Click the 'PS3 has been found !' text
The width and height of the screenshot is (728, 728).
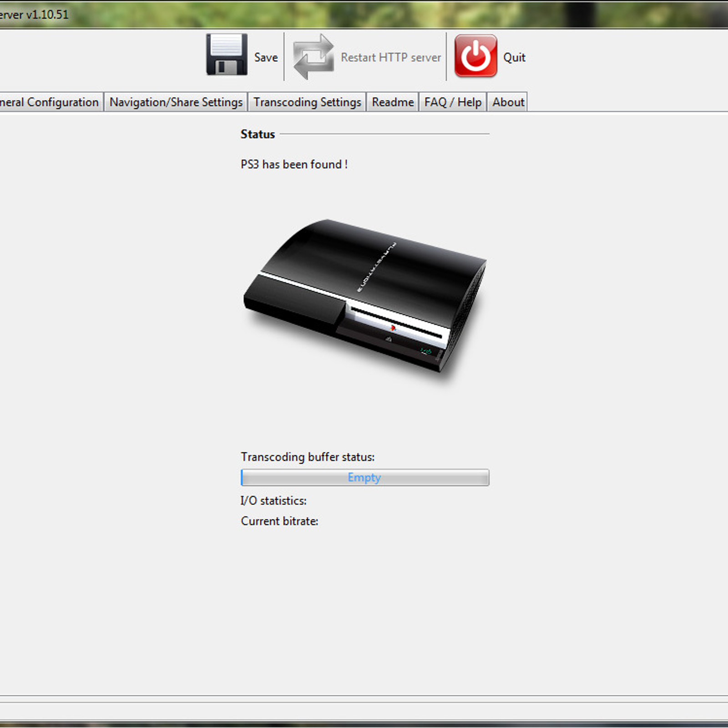[294, 164]
